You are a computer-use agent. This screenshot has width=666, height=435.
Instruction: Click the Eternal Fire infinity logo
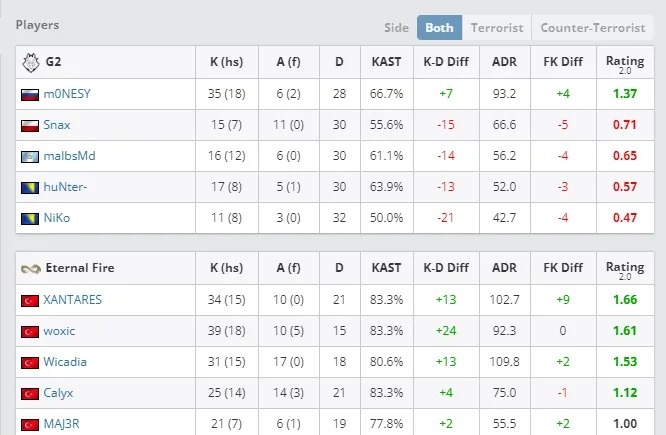click(30, 268)
